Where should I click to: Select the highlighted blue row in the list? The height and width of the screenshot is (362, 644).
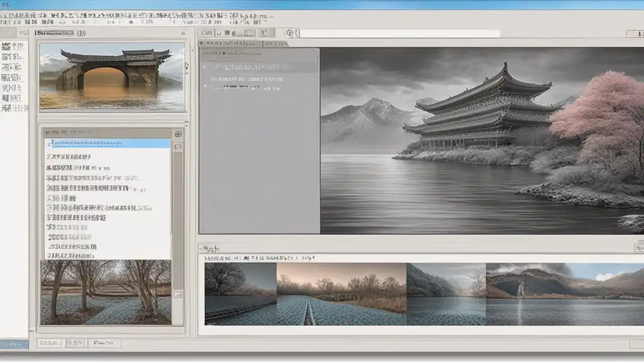(x=107, y=143)
